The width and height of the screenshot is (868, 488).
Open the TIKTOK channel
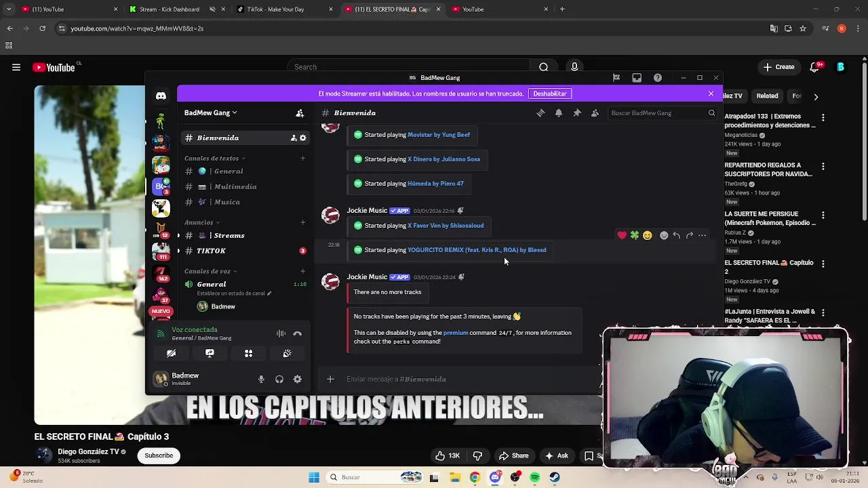pyautogui.click(x=244, y=251)
